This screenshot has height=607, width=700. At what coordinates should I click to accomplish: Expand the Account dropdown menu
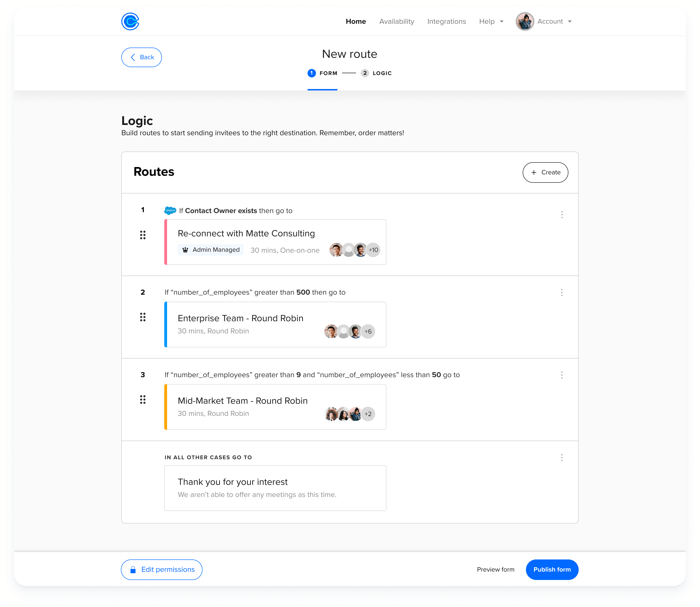[554, 21]
